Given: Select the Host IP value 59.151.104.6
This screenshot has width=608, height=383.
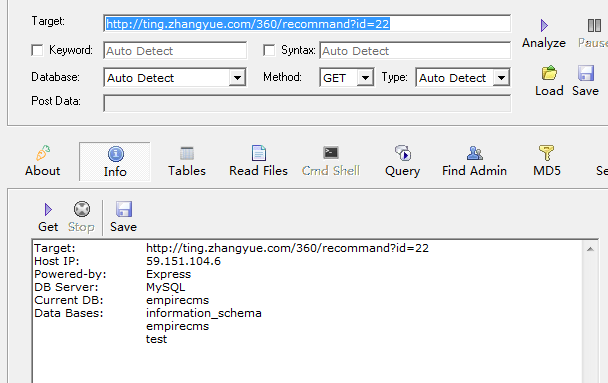Looking at the screenshot, I should coord(183,261).
